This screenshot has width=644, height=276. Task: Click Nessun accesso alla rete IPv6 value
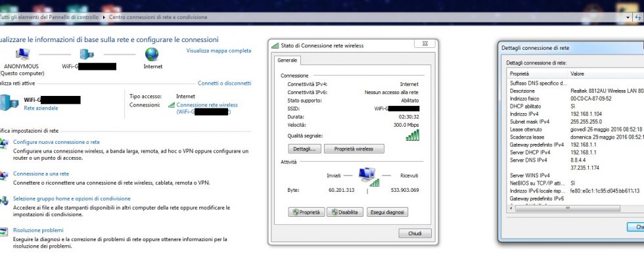(x=392, y=93)
